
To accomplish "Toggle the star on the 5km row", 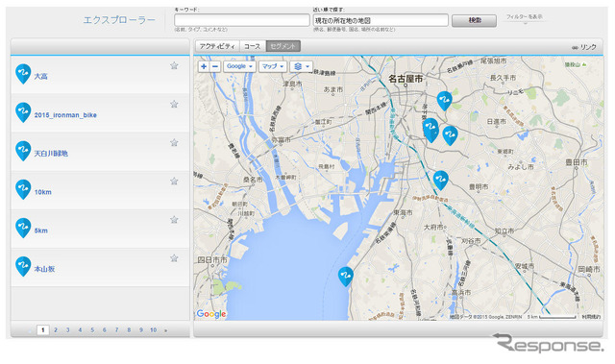I will pyautogui.click(x=174, y=219).
